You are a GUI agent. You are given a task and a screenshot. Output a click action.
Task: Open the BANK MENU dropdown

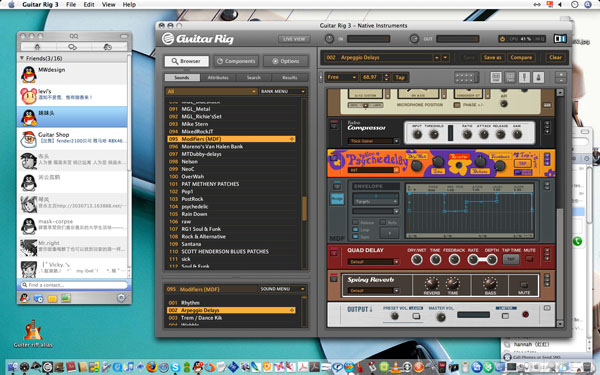(283, 91)
